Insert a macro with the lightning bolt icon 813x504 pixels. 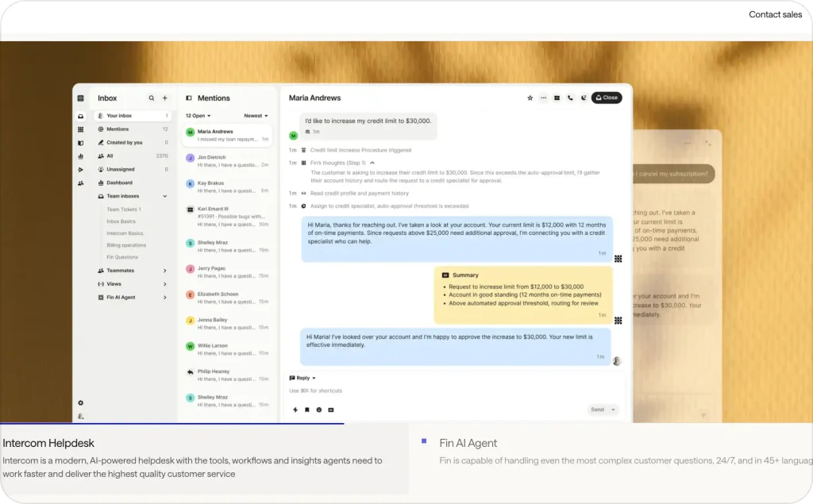point(295,410)
